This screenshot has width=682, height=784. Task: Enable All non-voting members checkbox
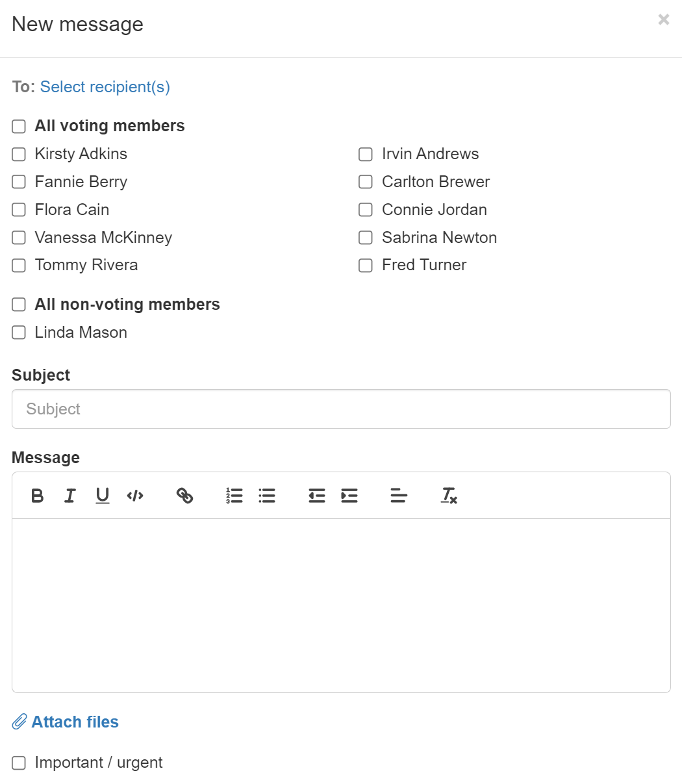[x=19, y=305]
